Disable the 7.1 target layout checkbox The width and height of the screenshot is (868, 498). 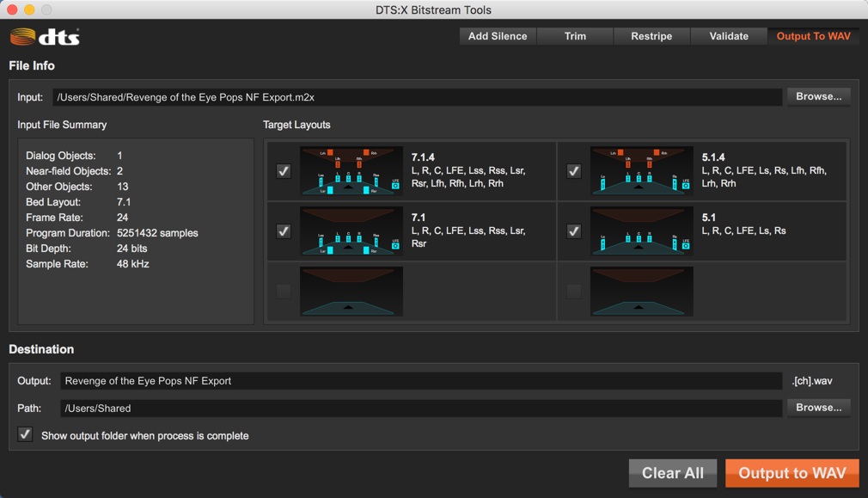click(284, 231)
